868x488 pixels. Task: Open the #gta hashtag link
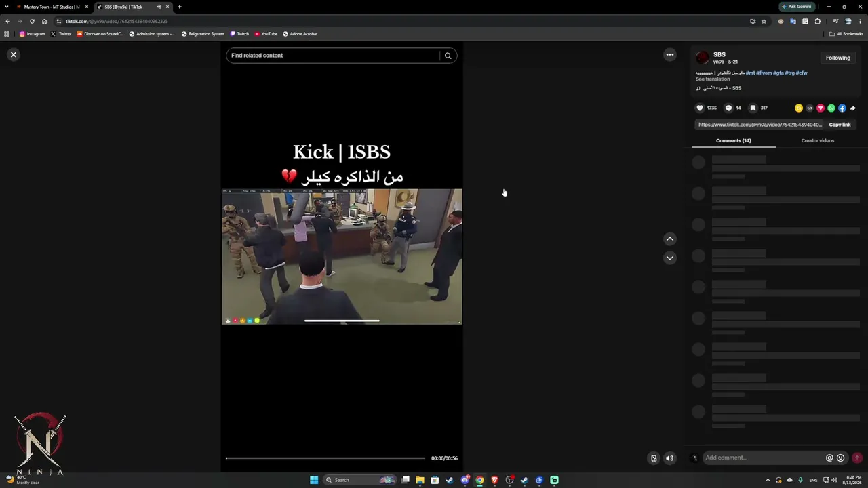point(778,73)
